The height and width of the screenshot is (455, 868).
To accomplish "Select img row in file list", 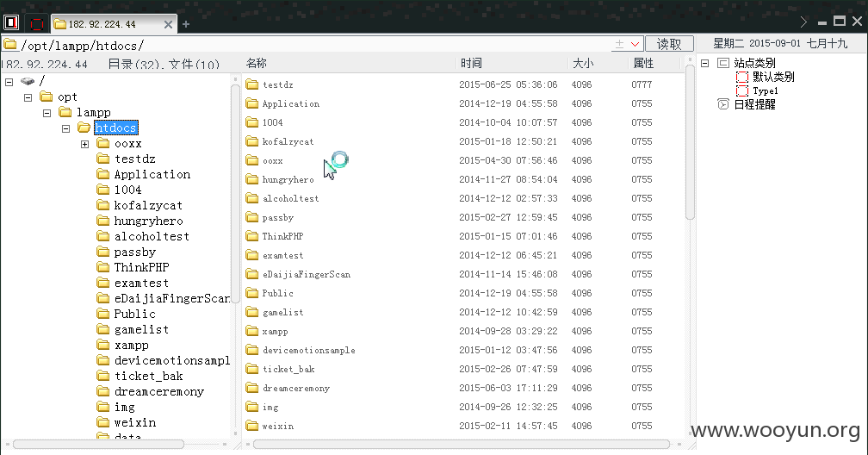I will pos(462,407).
